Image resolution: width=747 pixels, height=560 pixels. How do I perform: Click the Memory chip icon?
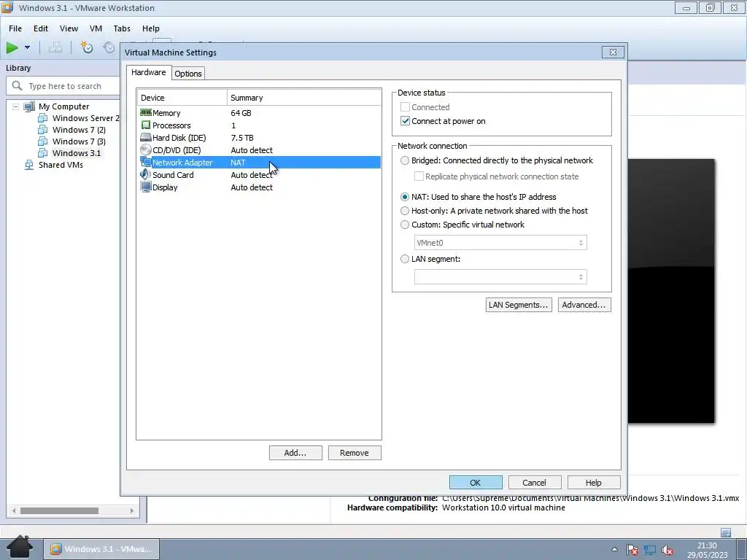tap(146, 113)
